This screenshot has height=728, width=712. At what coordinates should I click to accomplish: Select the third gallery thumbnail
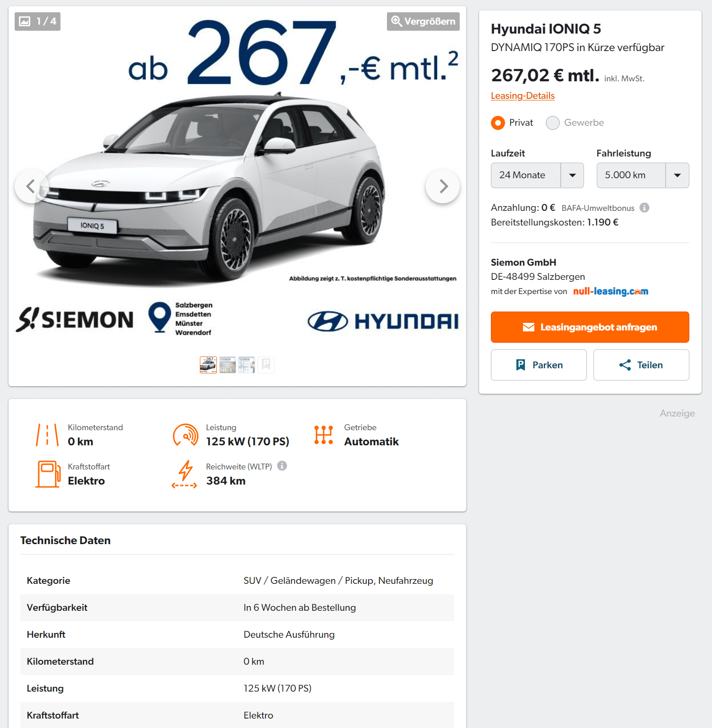pyautogui.click(x=247, y=365)
